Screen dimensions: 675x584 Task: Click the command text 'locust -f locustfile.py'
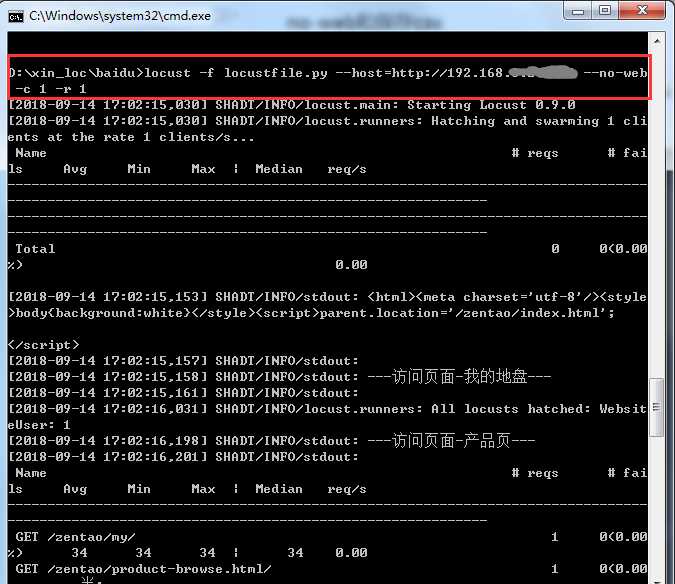point(236,73)
